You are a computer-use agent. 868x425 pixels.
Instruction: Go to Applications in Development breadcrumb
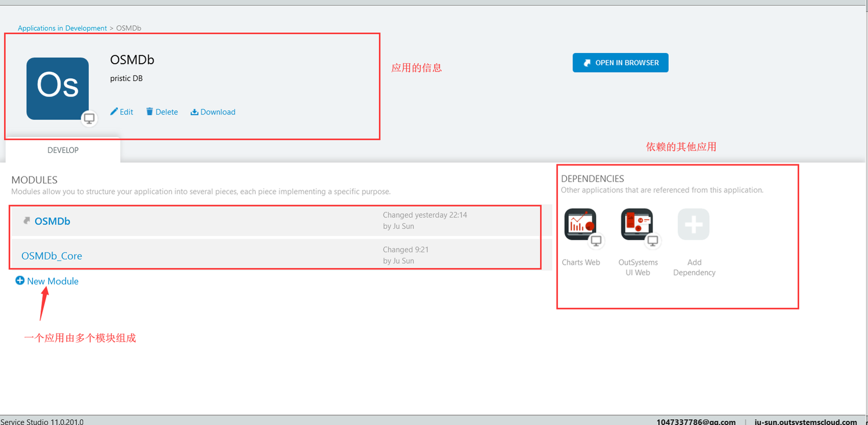pos(62,28)
